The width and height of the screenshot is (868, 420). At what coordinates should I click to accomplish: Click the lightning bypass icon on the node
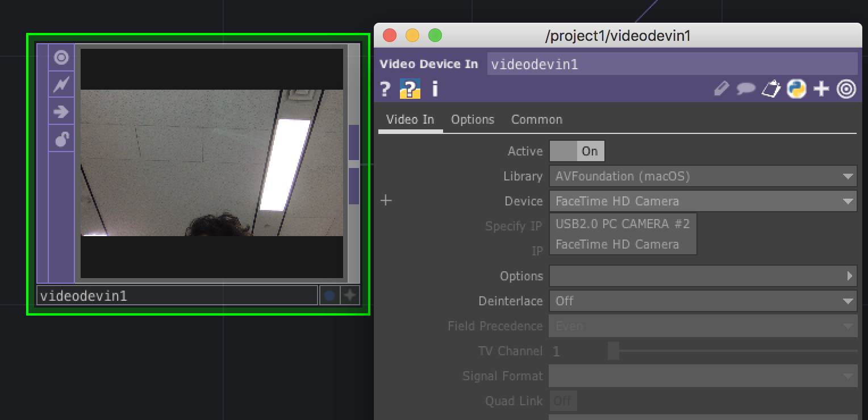61,84
